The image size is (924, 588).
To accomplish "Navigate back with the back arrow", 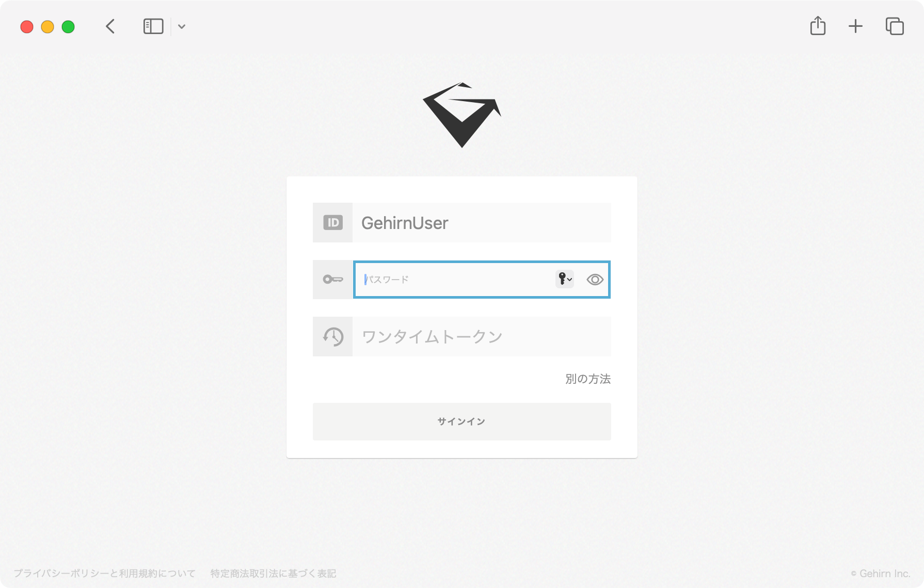I will pos(109,26).
